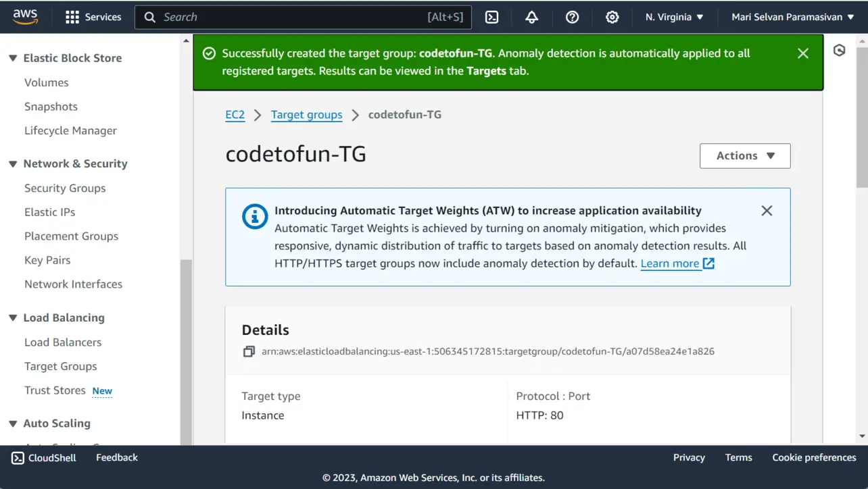The width and height of the screenshot is (868, 489).
Task: Launch CloudShell from the top bar icon
Action: click(x=492, y=17)
